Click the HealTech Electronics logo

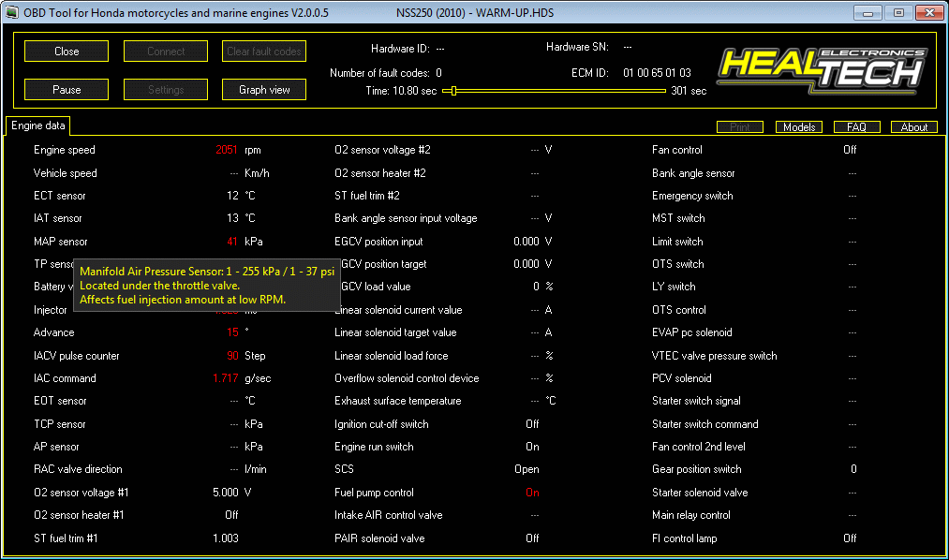coord(822,69)
